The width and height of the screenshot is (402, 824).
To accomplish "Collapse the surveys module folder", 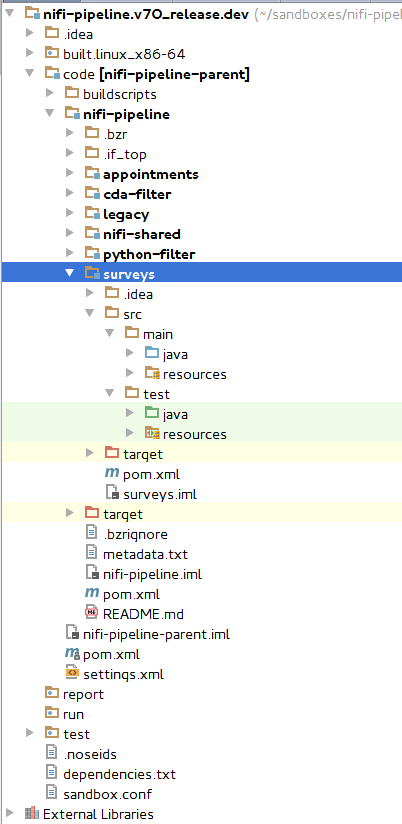I will pos(70,274).
